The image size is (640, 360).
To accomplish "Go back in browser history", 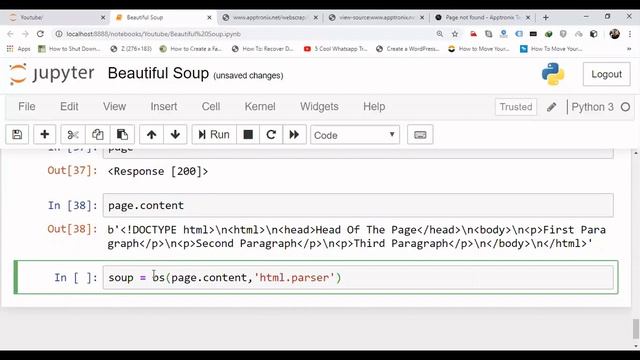I will pos(10,34).
